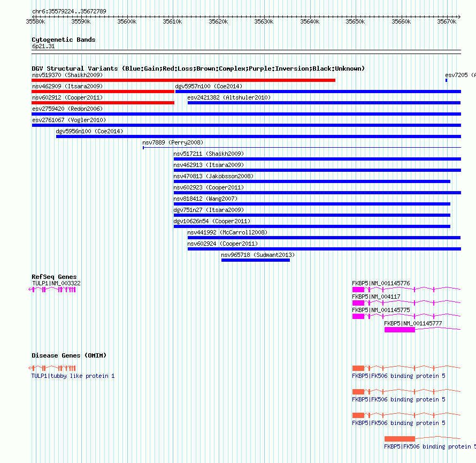
Task: Click the dgv5957n100 (Coe2014) label
Action: [x=209, y=86]
